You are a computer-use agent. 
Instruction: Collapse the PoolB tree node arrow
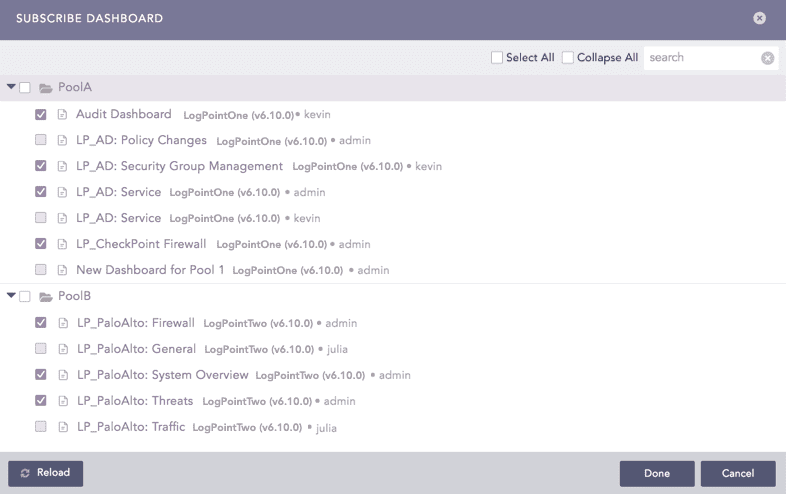(x=11, y=296)
